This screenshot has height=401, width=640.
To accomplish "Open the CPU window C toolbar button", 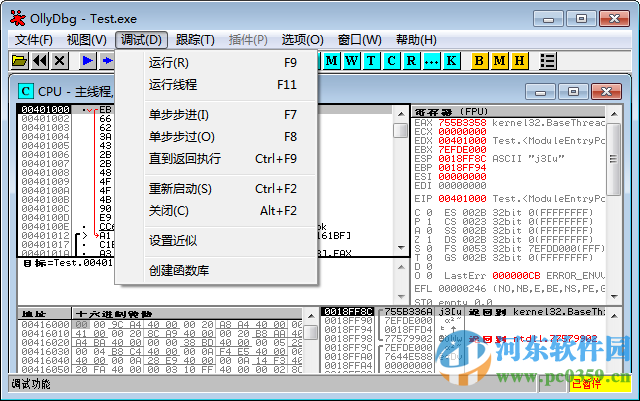I will pyautogui.click(x=391, y=61).
